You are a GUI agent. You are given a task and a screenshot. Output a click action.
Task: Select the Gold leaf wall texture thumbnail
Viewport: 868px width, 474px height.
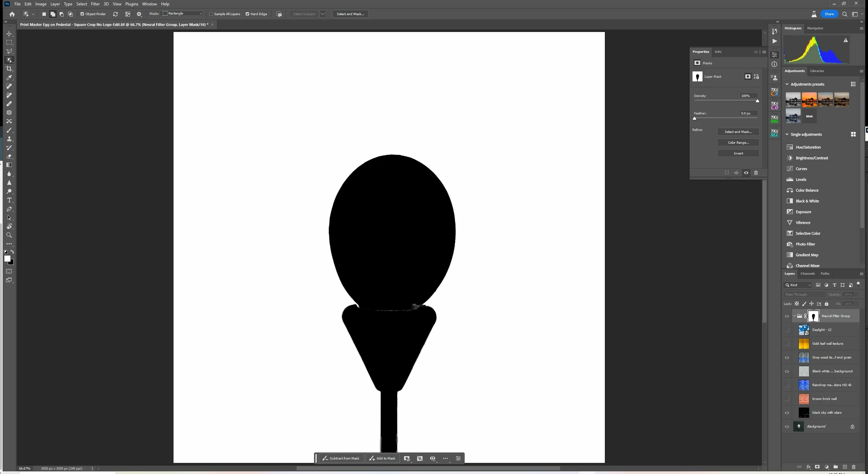(x=804, y=344)
